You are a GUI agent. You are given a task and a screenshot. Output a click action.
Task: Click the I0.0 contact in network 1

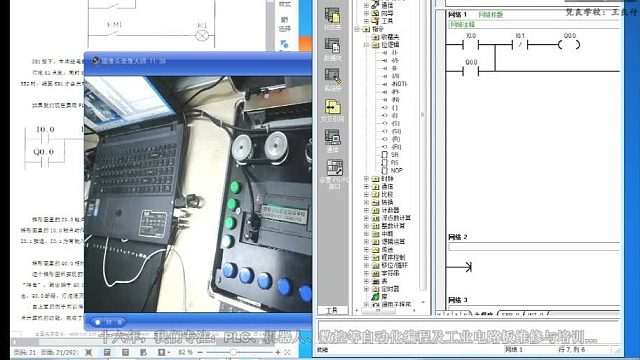[471, 45]
